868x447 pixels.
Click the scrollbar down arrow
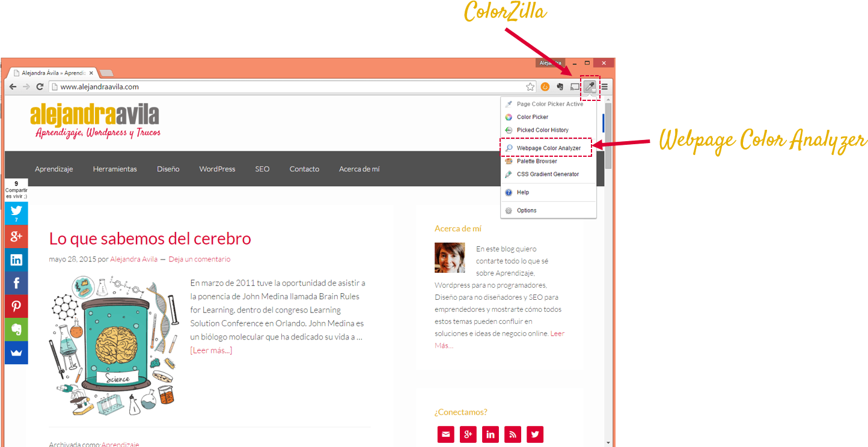click(608, 443)
